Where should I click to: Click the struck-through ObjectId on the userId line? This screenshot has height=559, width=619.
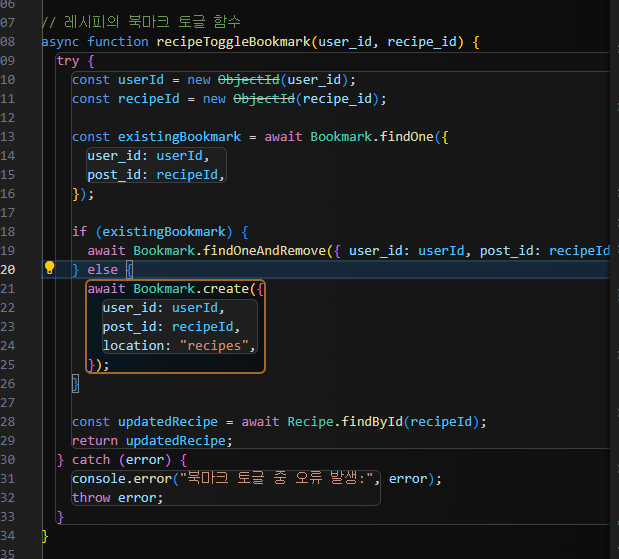[249, 80]
